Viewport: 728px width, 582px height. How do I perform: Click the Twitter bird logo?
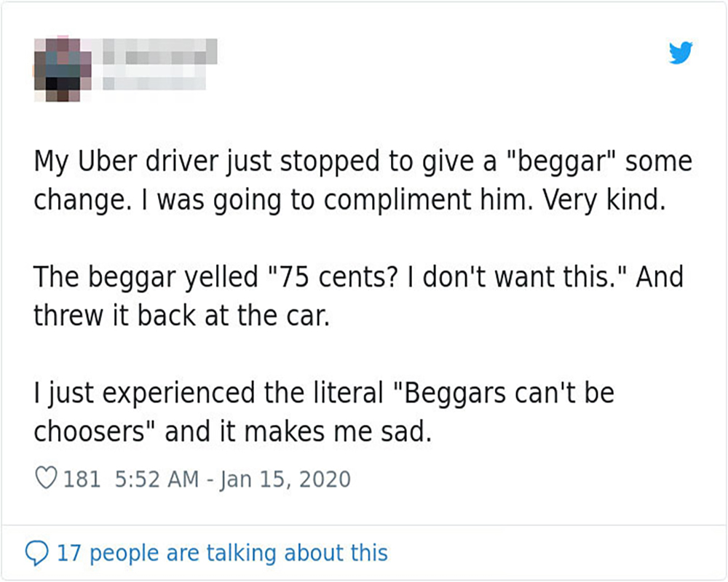(x=681, y=53)
